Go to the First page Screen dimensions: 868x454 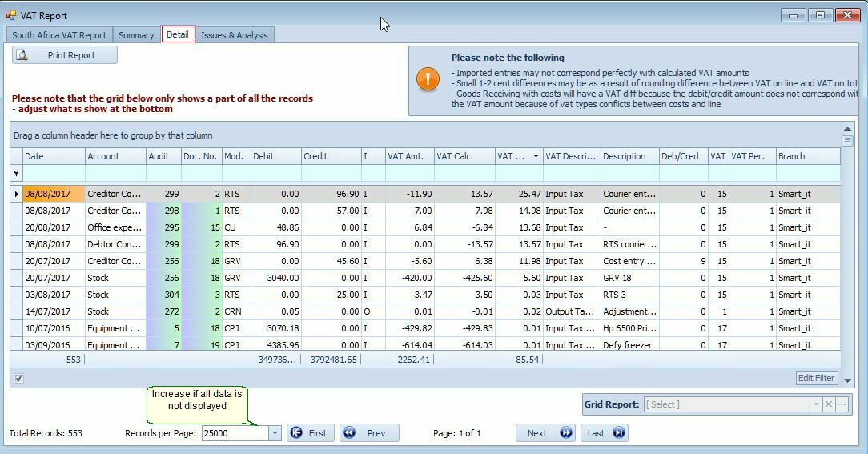click(x=310, y=433)
